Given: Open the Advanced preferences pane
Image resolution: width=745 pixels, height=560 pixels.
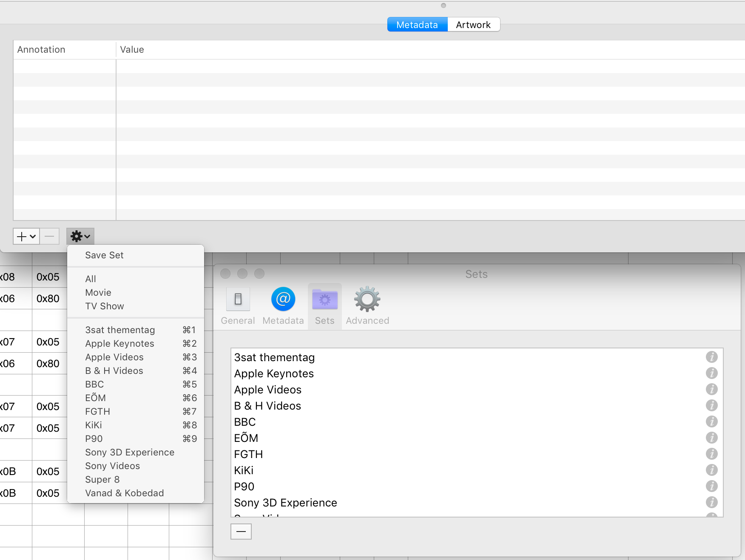Looking at the screenshot, I should pos(367,306).
